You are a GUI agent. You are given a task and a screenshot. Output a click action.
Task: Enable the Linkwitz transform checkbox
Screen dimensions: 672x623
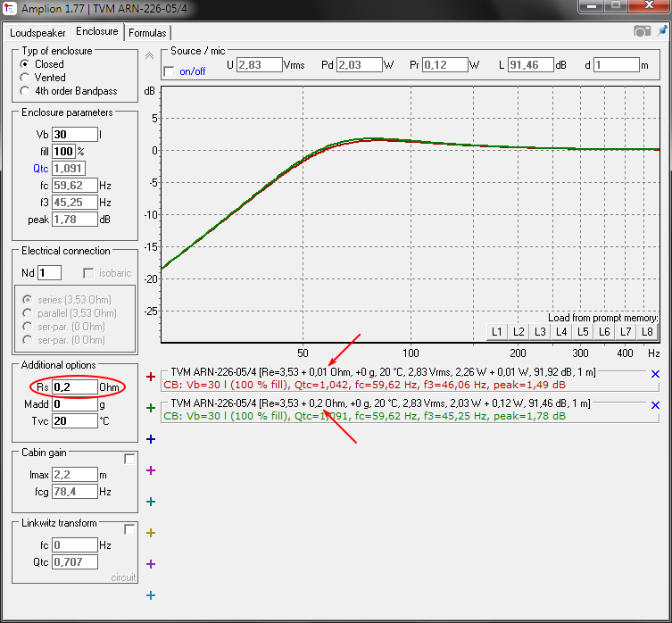[129, 529]
